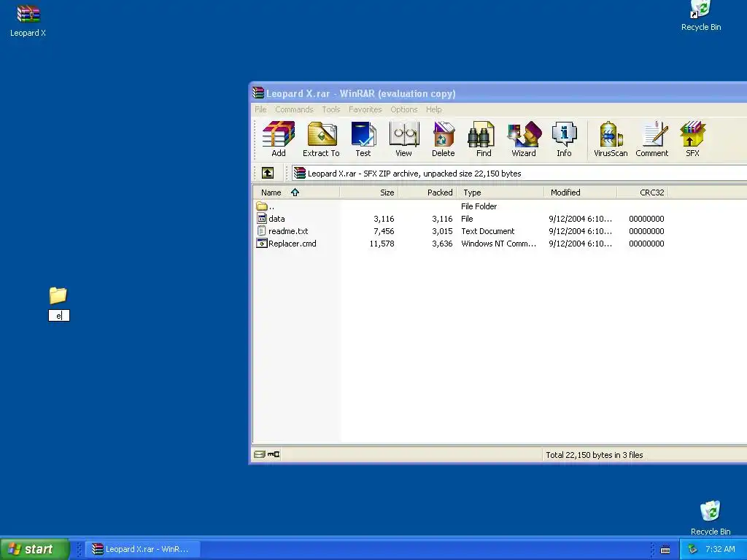Screen dimensions: 747x560
Task: Click the Delete toolbar icon
Action: click(443, 139)
